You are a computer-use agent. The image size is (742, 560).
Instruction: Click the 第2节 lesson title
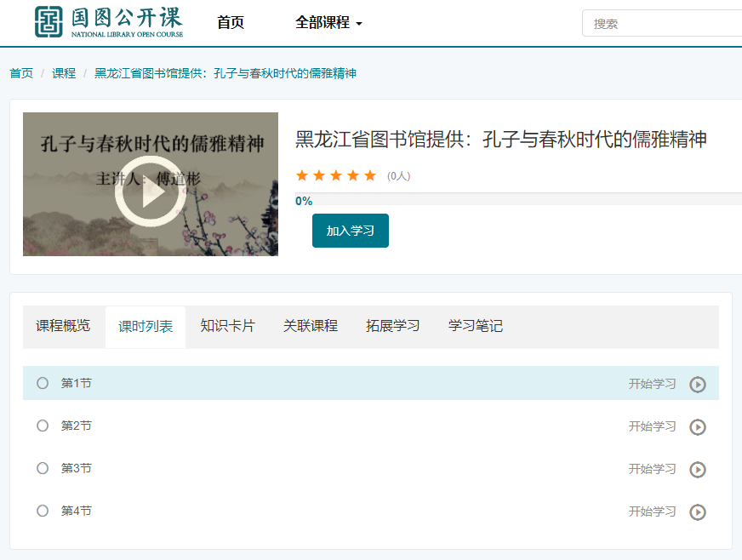tap(77, 426)
